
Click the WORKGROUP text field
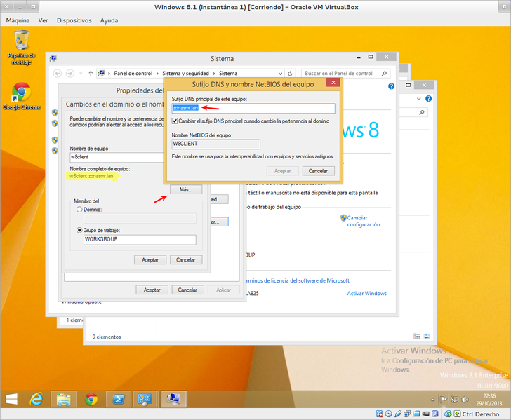click(x=140, y=239)
